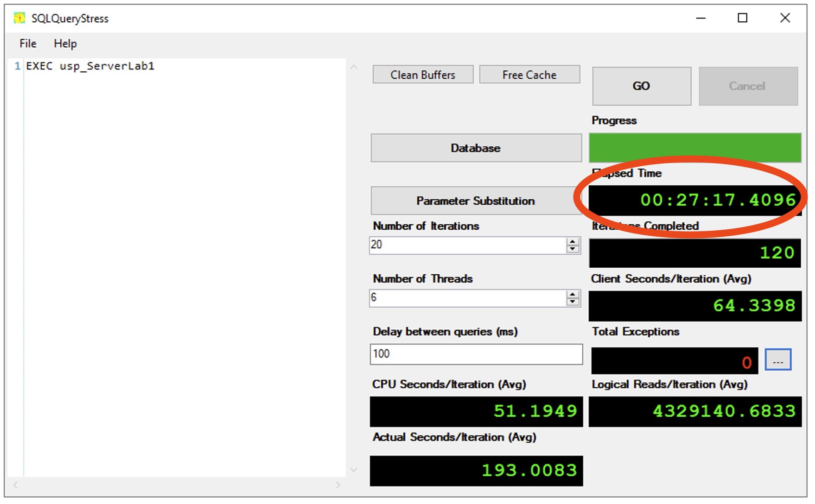Start the load test with GO
This screenshot has width=815, height=504.
tap(641, 86)
